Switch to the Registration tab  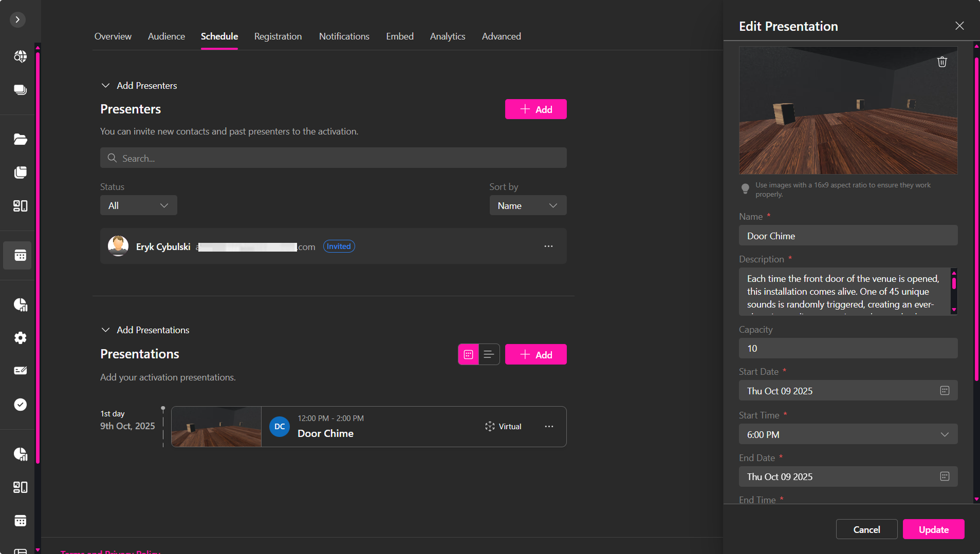coord(278,36)
